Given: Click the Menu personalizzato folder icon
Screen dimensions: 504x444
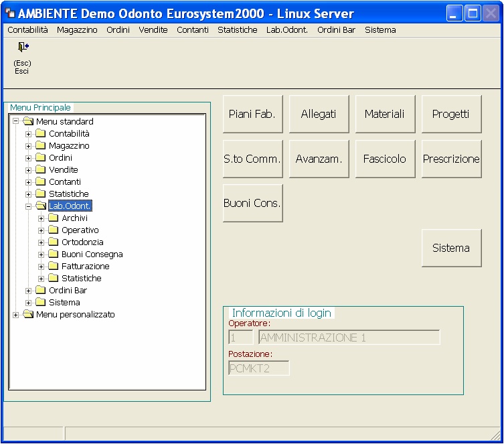Looking at the screenshot, I should tap(28, 314).
